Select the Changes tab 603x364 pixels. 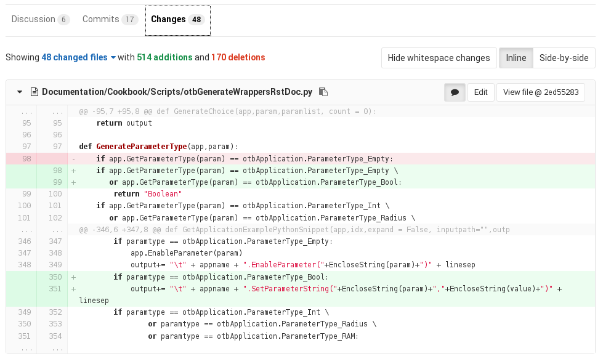(177, 20)
